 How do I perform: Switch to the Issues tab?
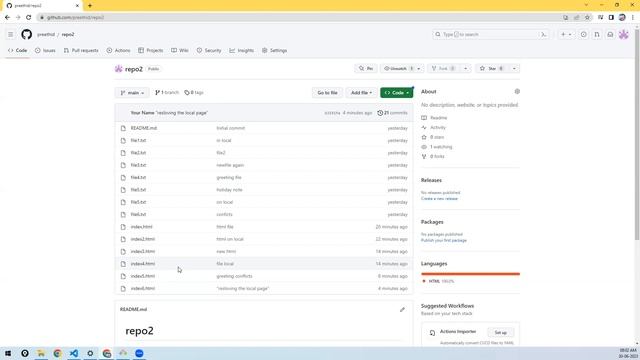point(45,51)
